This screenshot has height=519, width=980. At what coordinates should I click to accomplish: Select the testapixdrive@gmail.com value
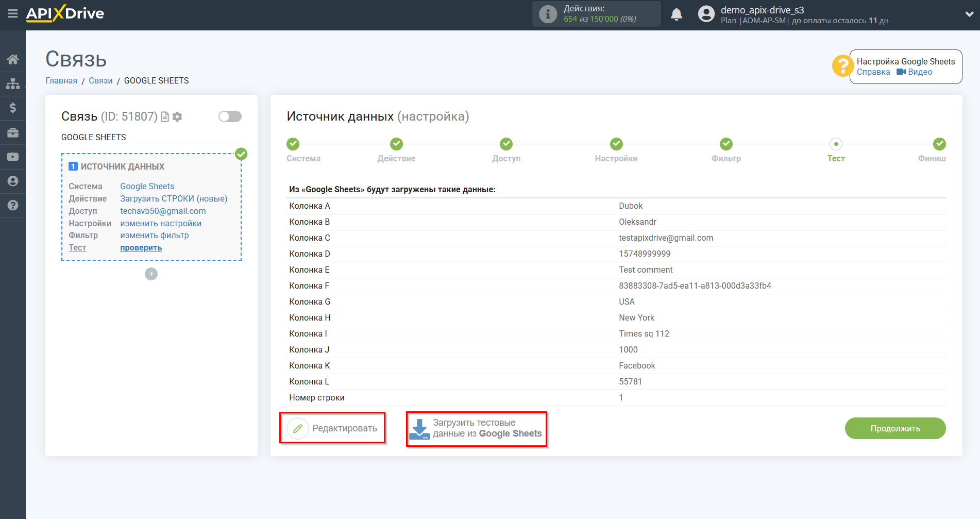click(666, 238)
